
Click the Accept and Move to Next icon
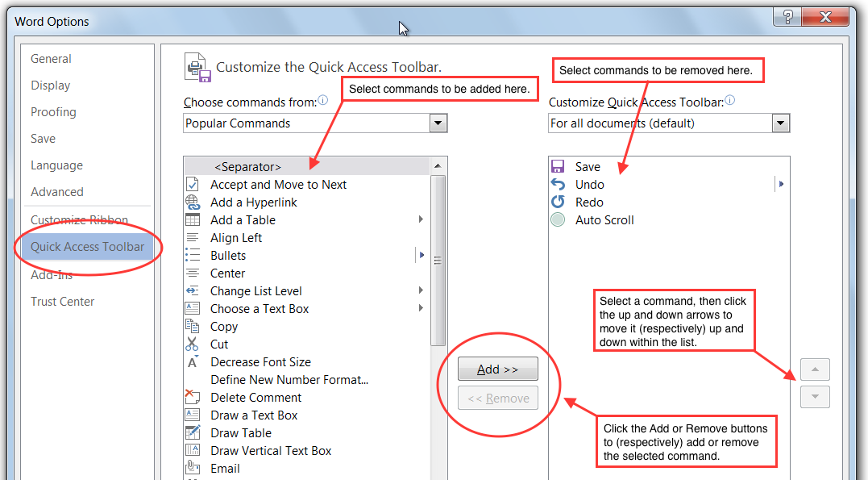tap(192, 184)
